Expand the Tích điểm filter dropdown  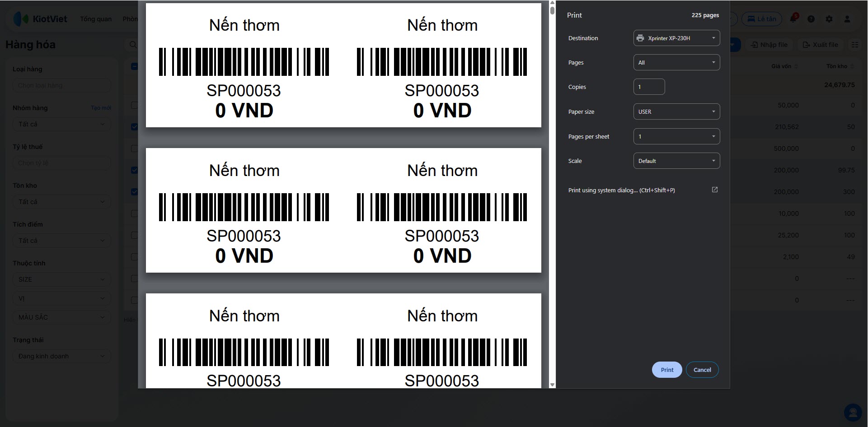(x=62, y=241)
